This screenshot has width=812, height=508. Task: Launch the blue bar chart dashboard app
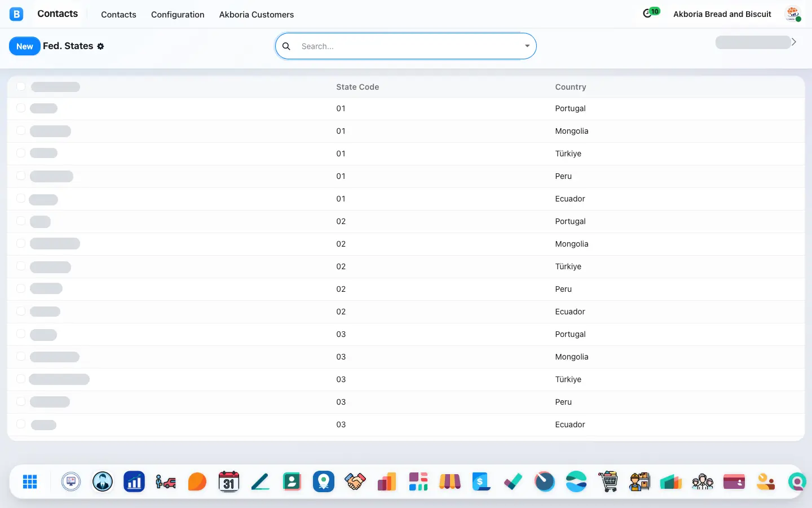134,481
